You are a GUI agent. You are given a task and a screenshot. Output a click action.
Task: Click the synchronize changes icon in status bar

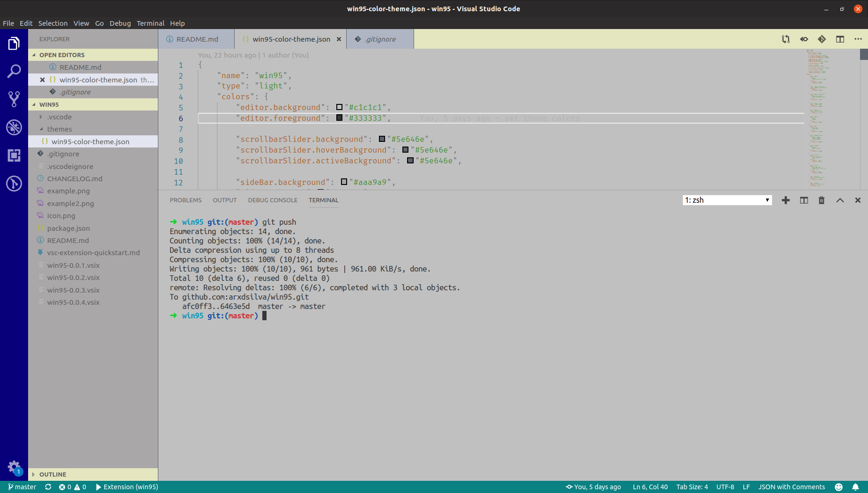[x=48, y=487]
